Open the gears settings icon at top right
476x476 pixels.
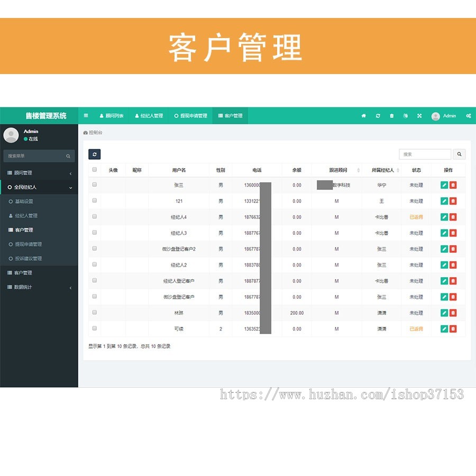pyautogui.click(x=469, y=116)
